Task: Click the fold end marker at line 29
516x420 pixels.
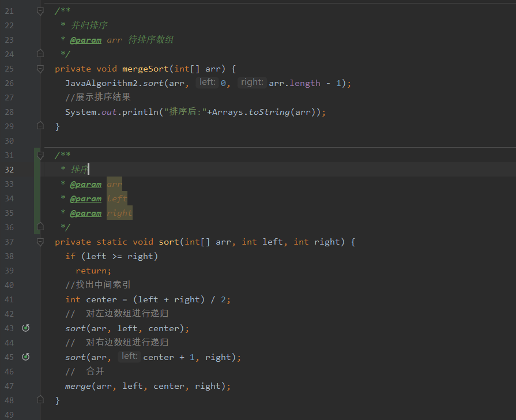Action: [x=40, y=126]
